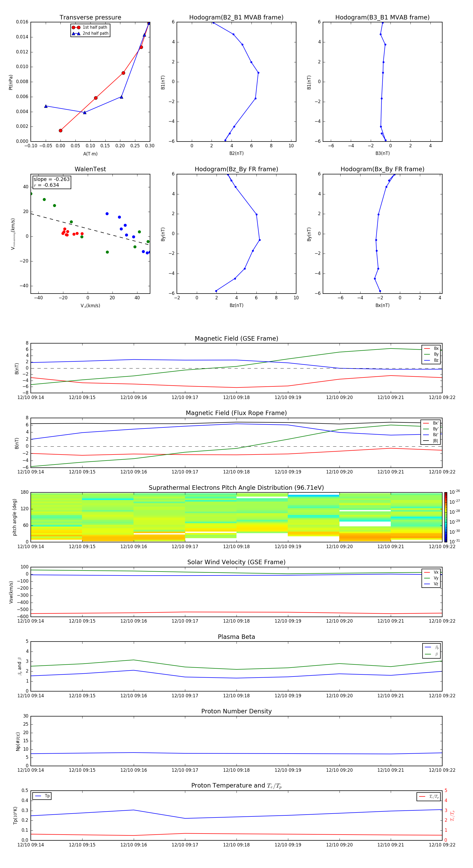This screenshot has width=473, height=868.
Task: Click By entry in GSE Frame legend
Action: pos(431,355)
